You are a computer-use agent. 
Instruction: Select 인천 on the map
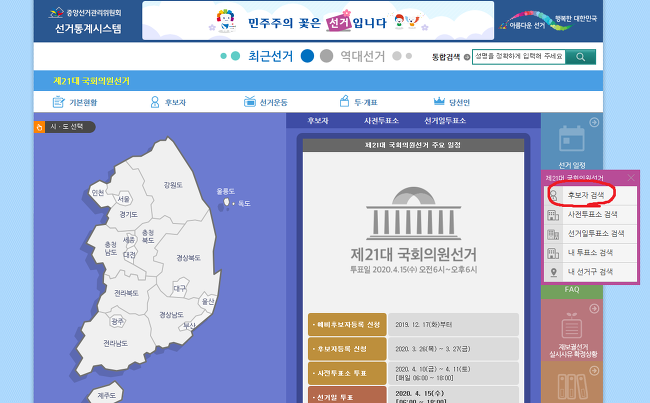click(x=98, y=193)
